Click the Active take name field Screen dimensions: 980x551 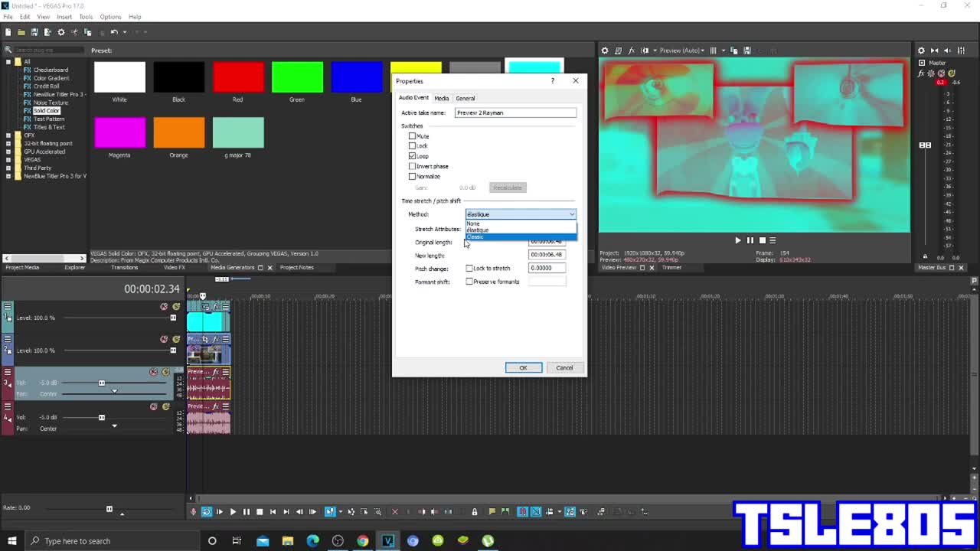click(515, 112)
